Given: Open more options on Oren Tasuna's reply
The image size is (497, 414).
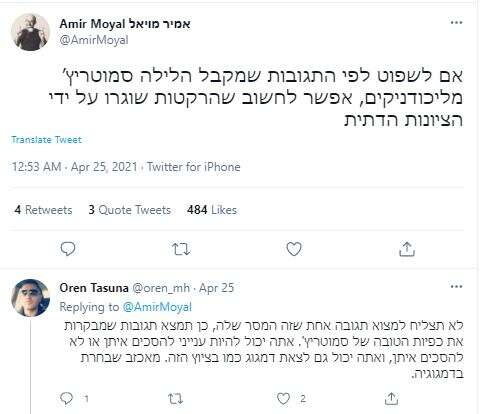Looking at the screenshot, I should pos(456,287).
